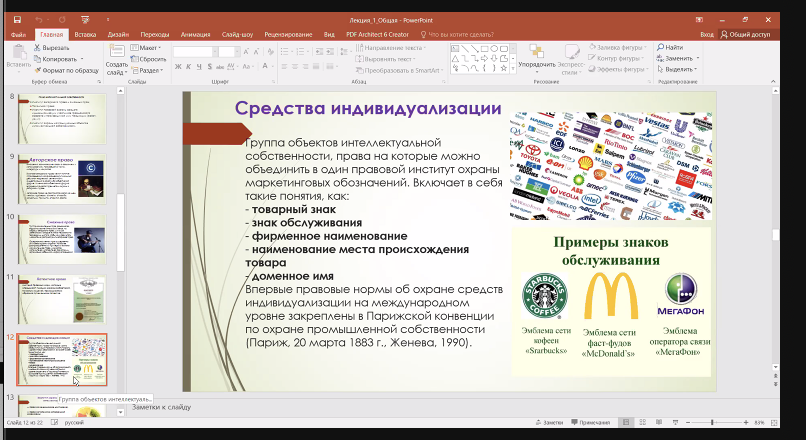The image size is (806, 440).
Task: Open font size dropdown
Action: (237, 52)
